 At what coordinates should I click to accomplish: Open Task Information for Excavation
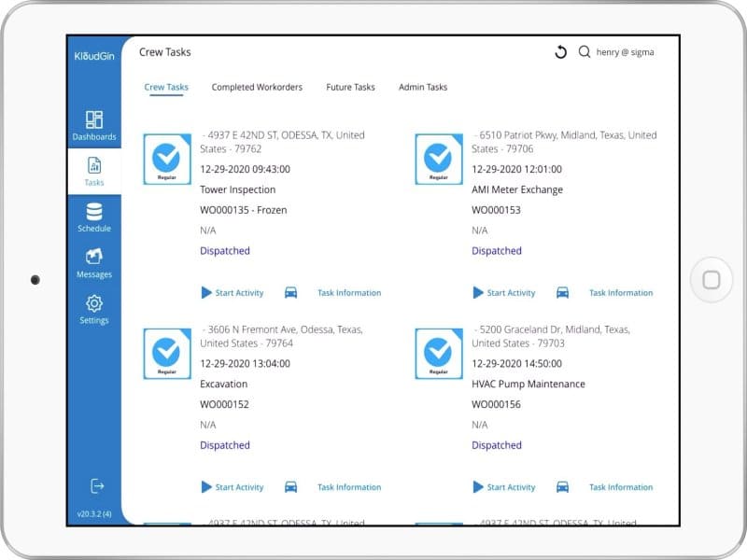pyautogui.click(x=348, y=487)
